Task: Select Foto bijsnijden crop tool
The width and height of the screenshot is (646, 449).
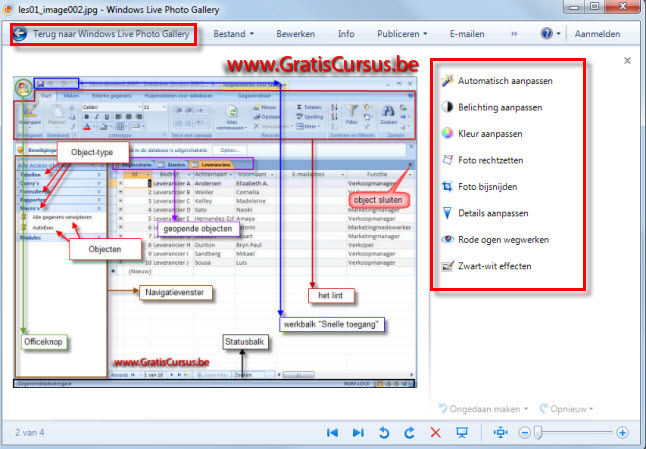Action: [x=480, y=187]
